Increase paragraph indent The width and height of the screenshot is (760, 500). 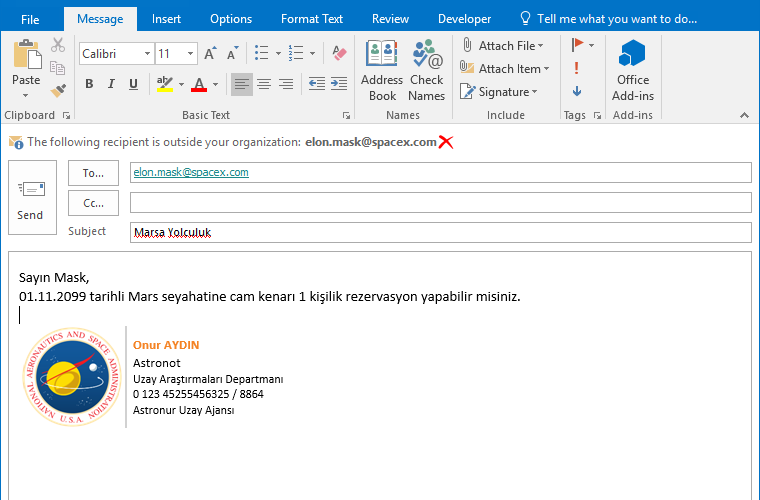(339, 84)
